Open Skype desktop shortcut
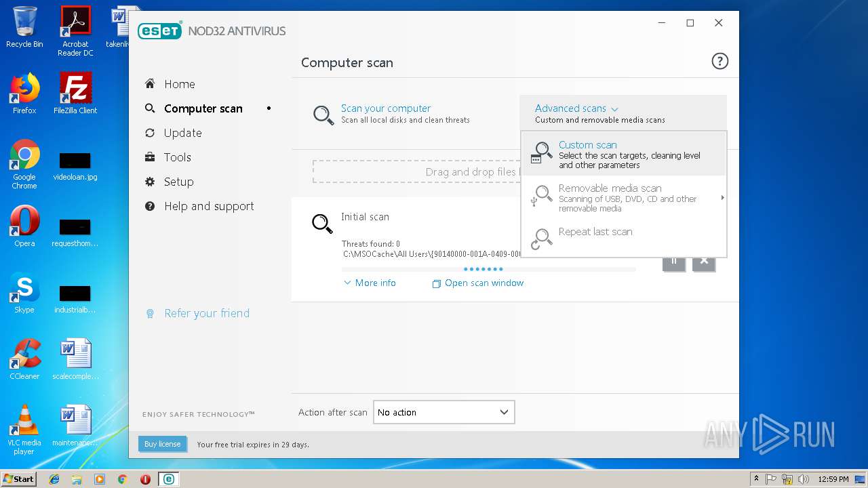This screenshot has height=488, width=868. (24, 293)
